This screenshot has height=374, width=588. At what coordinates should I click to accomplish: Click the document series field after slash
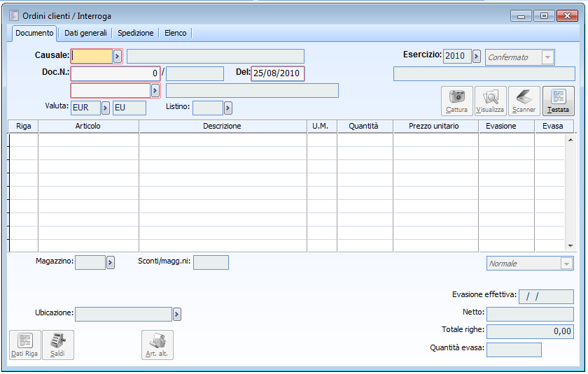(195, 74)
